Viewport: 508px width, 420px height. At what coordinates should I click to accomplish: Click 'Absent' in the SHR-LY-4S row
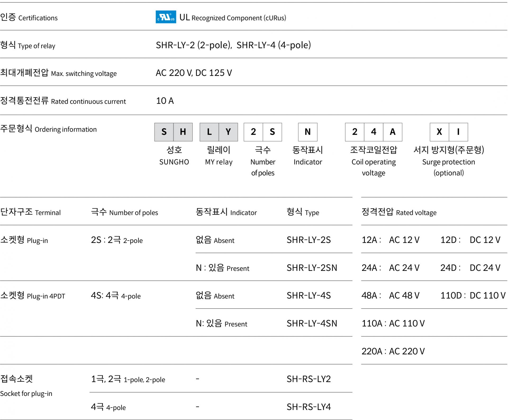[x=215, y=296]
